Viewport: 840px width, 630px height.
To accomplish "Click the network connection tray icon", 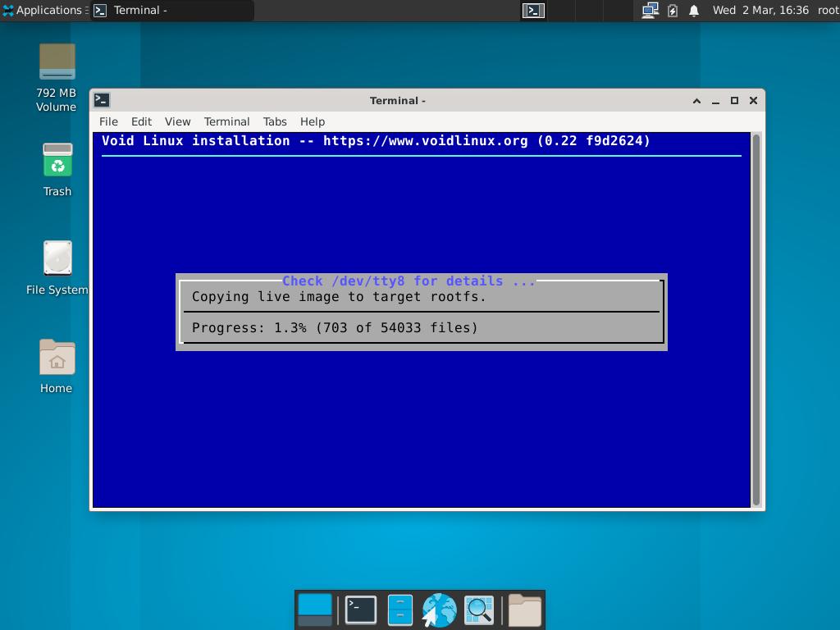I will point(650,10).
